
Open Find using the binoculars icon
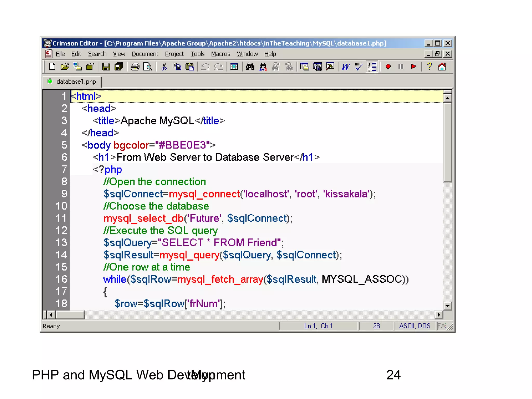(x=250, y=67)
